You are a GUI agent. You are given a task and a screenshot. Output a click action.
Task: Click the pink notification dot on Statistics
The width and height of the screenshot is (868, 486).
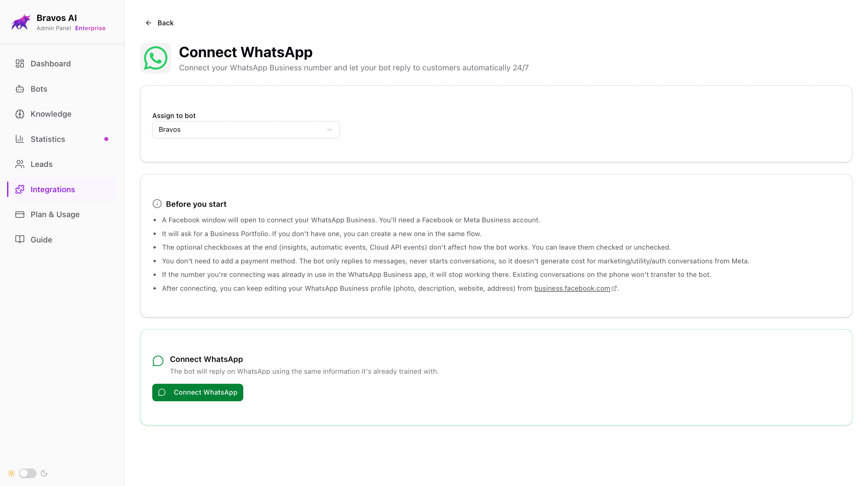point(106,139)
